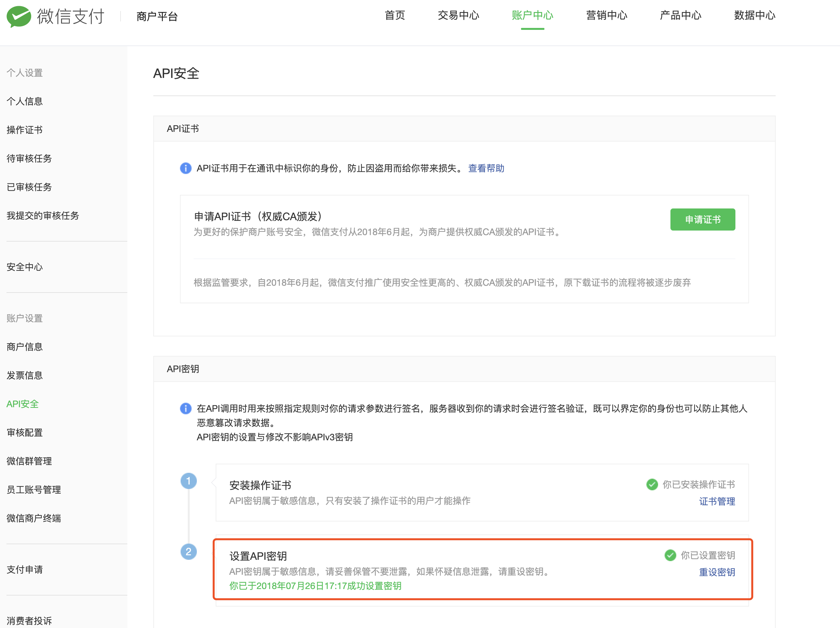Select 待审核任务 in the sidebar
The image size is (840, 628).
(x=29, y=158)
